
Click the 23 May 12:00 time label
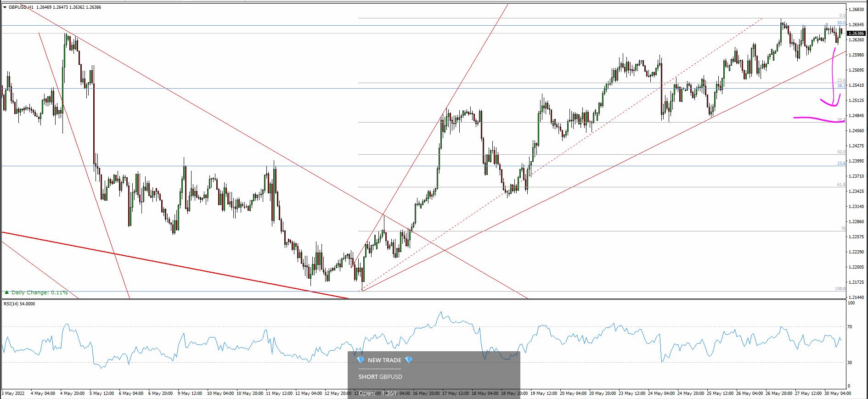point(633,393)
